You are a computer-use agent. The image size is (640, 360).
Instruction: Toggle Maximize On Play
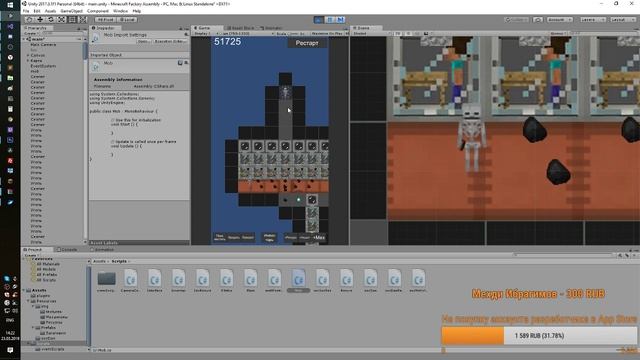(326, 33)
